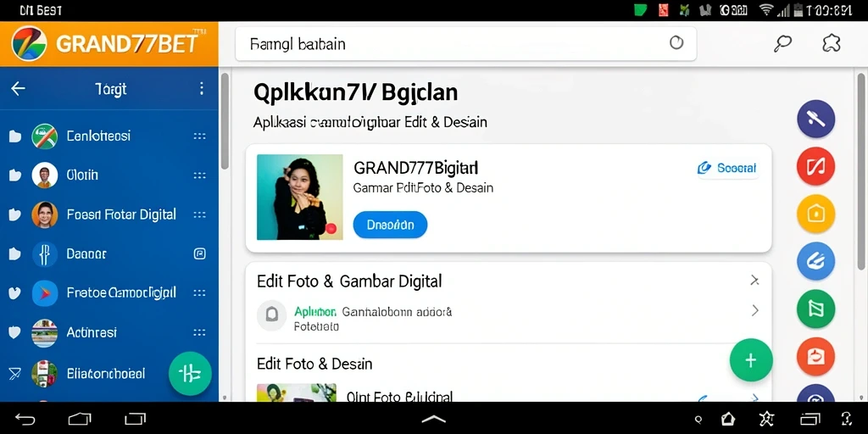Click the Aplumon row gray icon
This screenshot has height=434, width=868.
[x=272, y=315]
